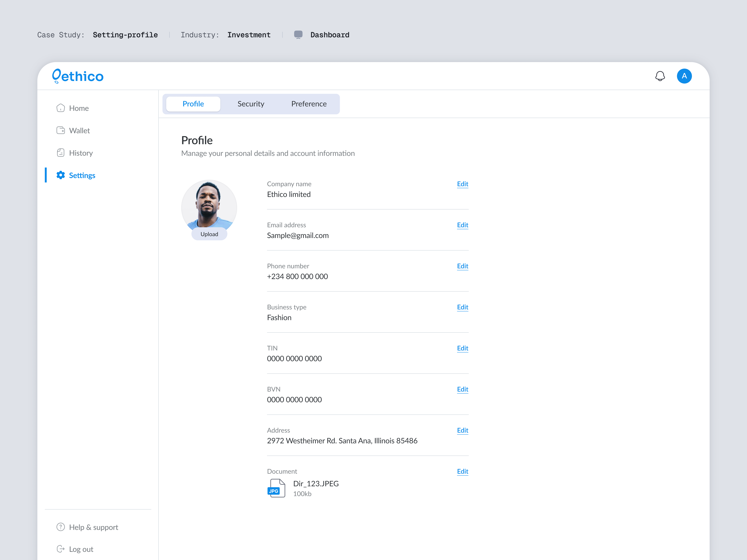Image resolution: width=747 pixels, height=560 pixels.
Task: Click the Profile page heading
Action: coord(197,140)
